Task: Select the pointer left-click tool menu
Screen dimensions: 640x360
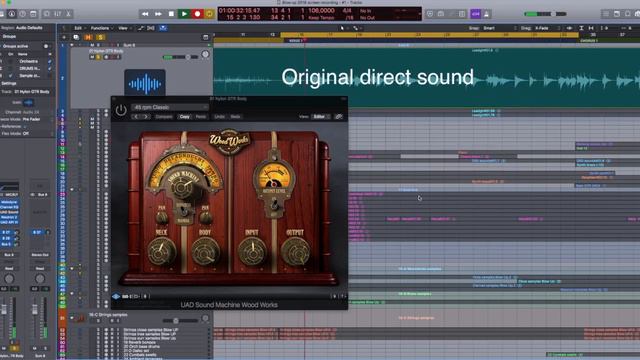Action: pyautogui.click(x=344, y=28)
